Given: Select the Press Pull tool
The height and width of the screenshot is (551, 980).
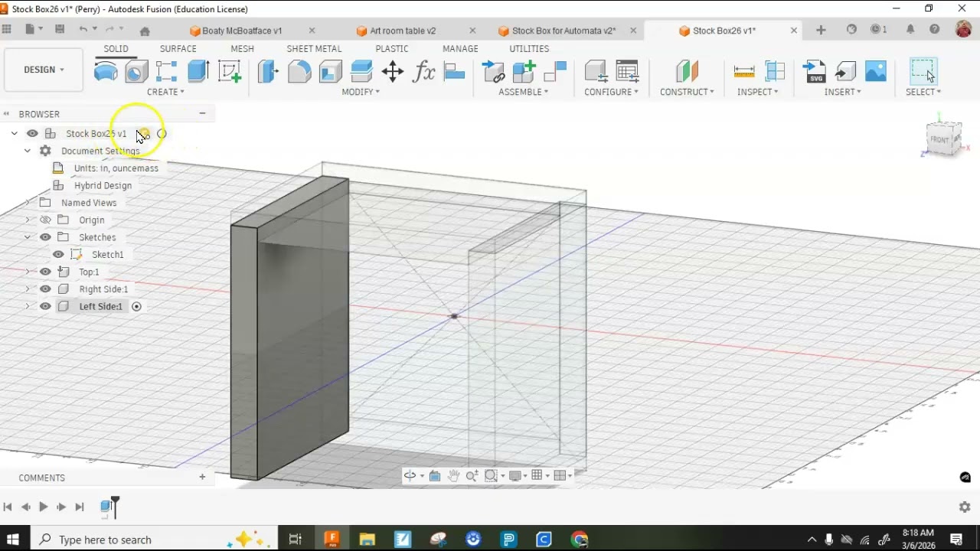Looking at the screenshot, I should (268, 72).
